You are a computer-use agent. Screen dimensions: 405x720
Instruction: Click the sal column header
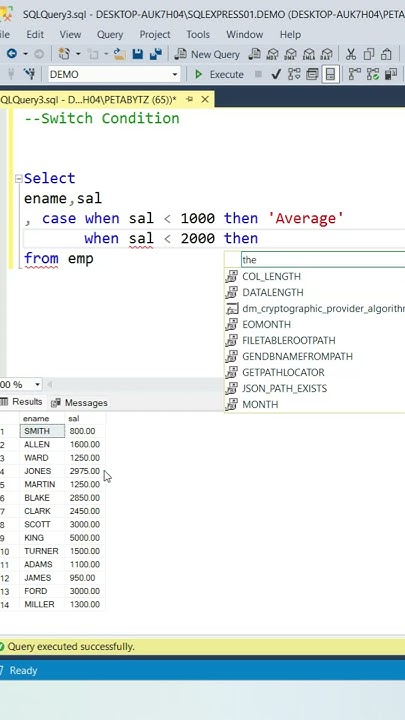(x=85, y=418)
